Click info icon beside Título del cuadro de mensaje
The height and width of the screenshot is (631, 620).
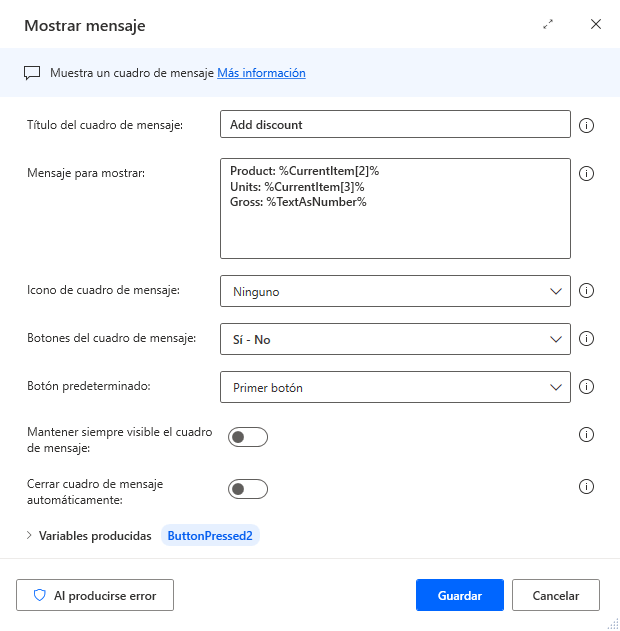[587, 125]
